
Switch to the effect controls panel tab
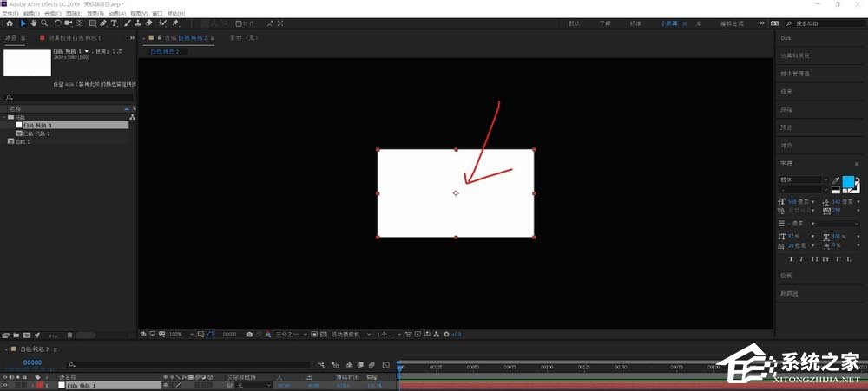pyautogui.click(x=73, y=38)
